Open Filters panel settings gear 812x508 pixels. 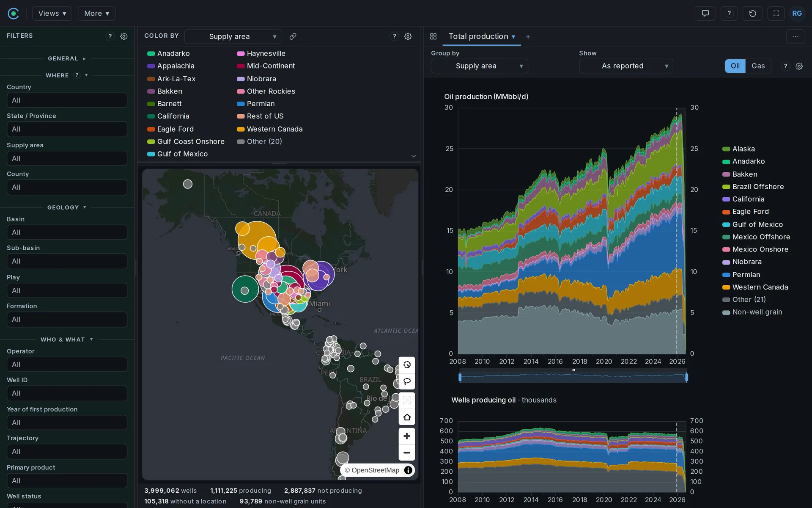pyautogui.click(x=124, y=36)
